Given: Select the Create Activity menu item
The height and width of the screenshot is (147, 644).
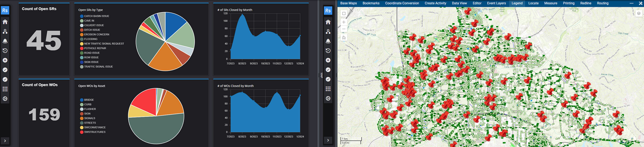Looking at the screenshot, I should click(x=435, y=3).
